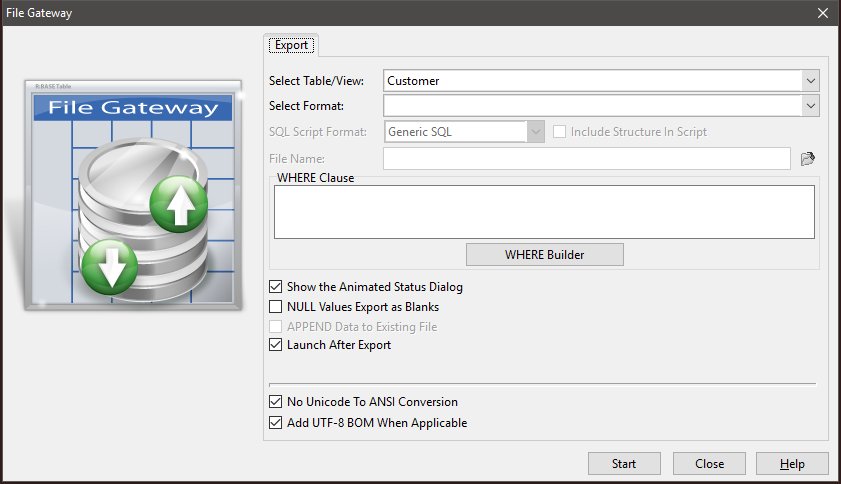Enable NULL Values Export as Blanks
The image size is (841, 484).
276,307
